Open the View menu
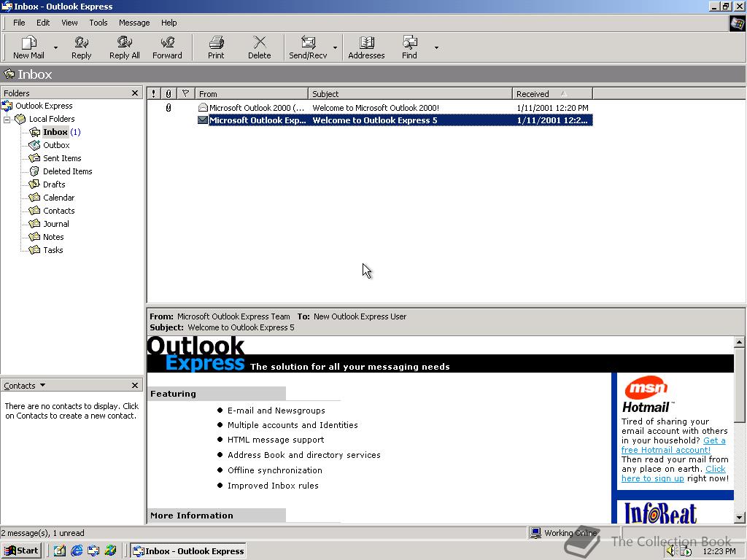 click(x=69, y=23)
